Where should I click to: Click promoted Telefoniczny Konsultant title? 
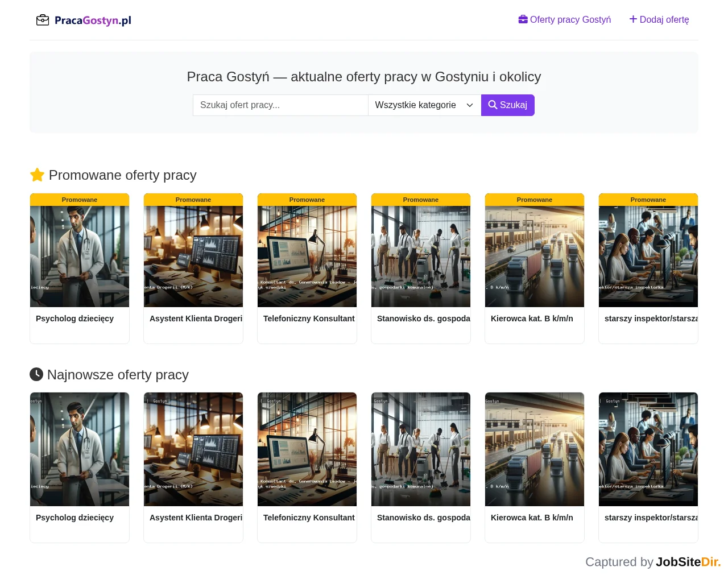pyautogui.click(x=309, y=319)
